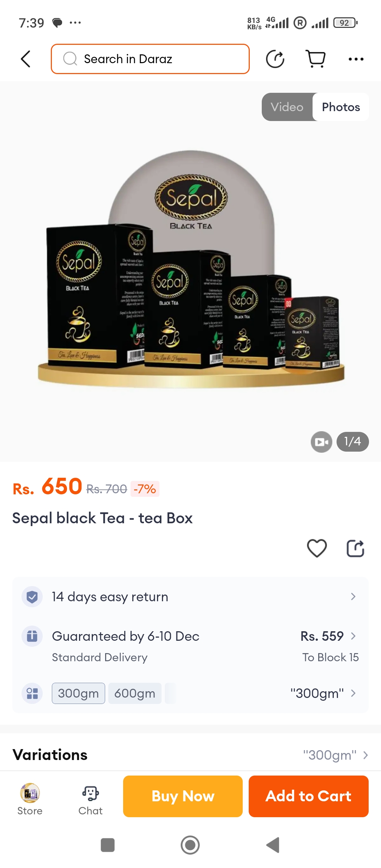The height and width of the screenshot is (868, 381).
Task: Open the Sepal black tea product image
Action: (190, 272)
